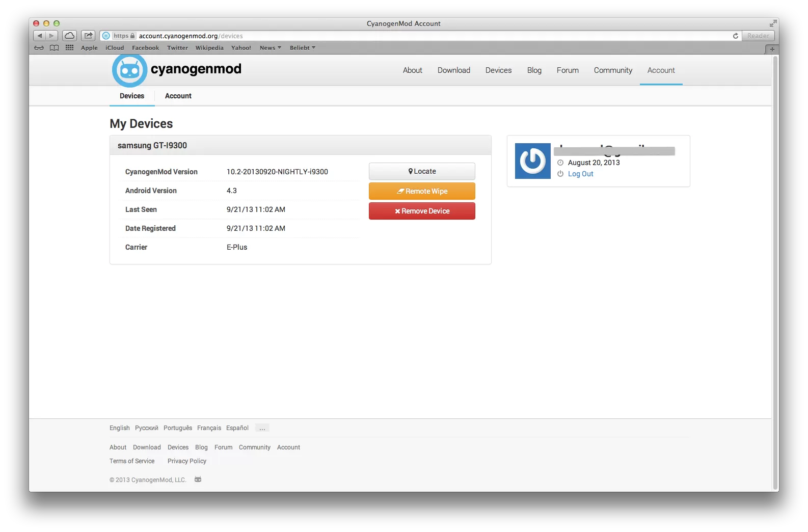Screen dimensions: 808x532
Task: Switch to the Account sub-tab
Action: (x=178, y=96)
